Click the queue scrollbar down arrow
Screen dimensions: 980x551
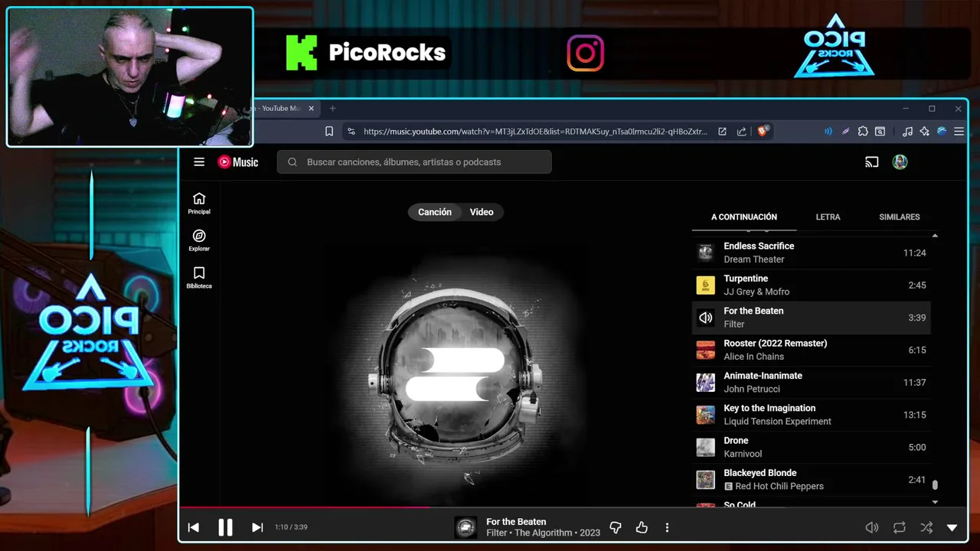(x=935, y=502)
